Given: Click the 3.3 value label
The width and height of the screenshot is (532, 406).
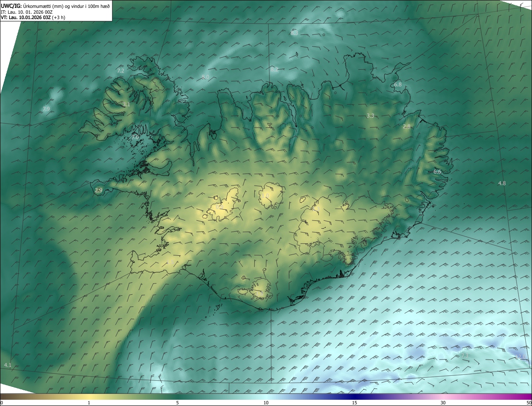Looking at the screenshot, I should (x=370, y=115).
